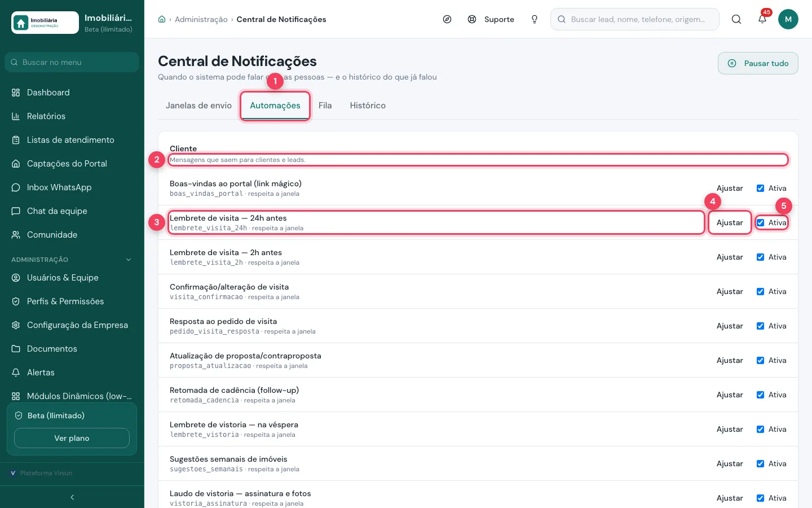Open the Fila tab

tap(325, 106)
